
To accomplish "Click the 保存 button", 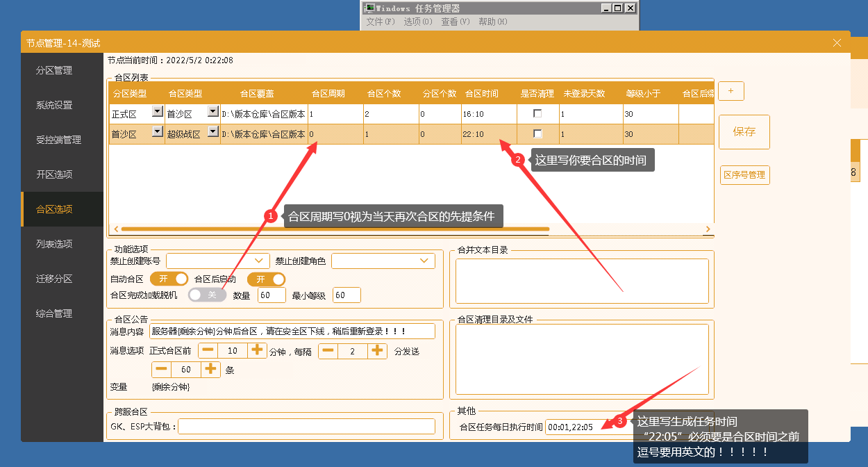I will tap(744, 132).
